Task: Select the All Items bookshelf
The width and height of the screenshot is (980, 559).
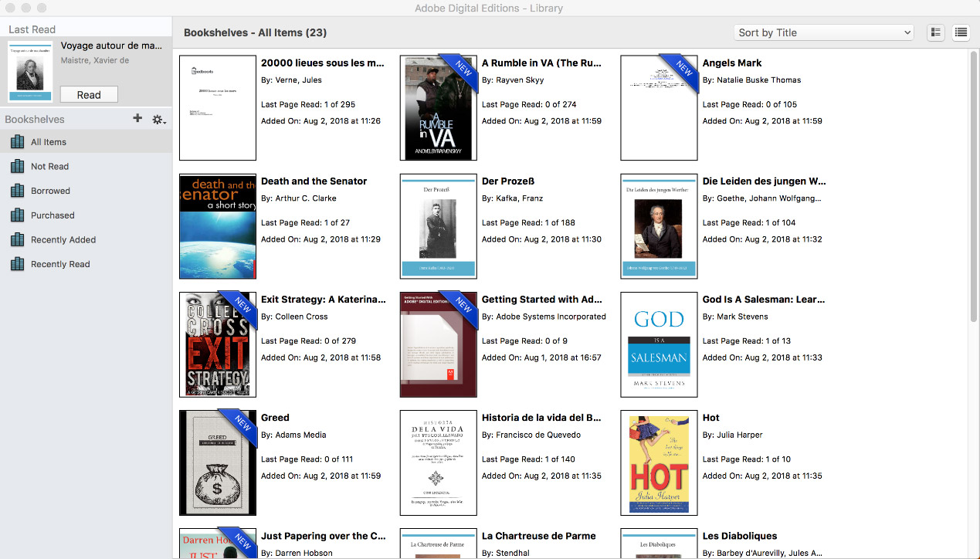Action: coord(49,142)
